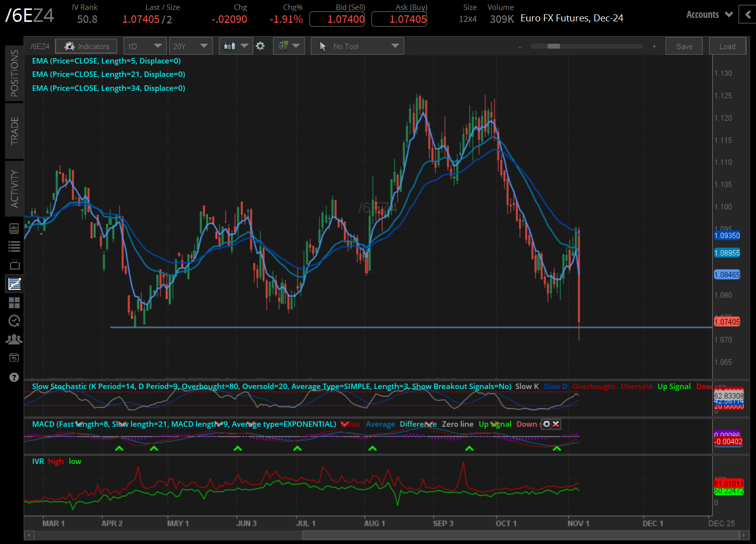Expand the 20Y time range dropdown

190,46
